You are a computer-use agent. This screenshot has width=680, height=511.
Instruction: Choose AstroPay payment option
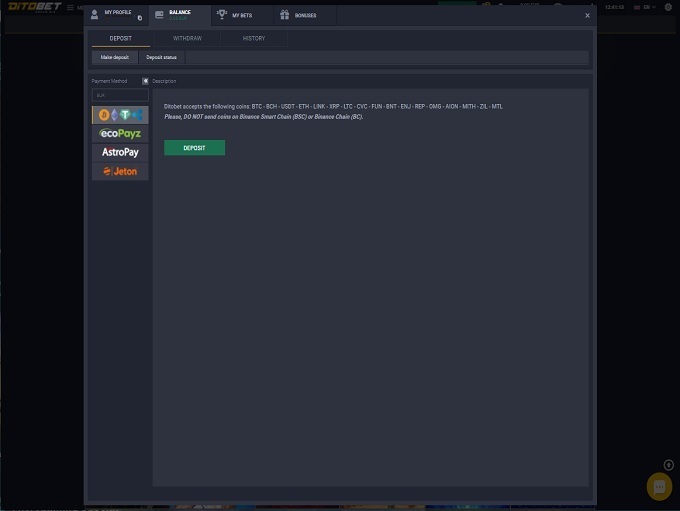[x=120, y=152]
